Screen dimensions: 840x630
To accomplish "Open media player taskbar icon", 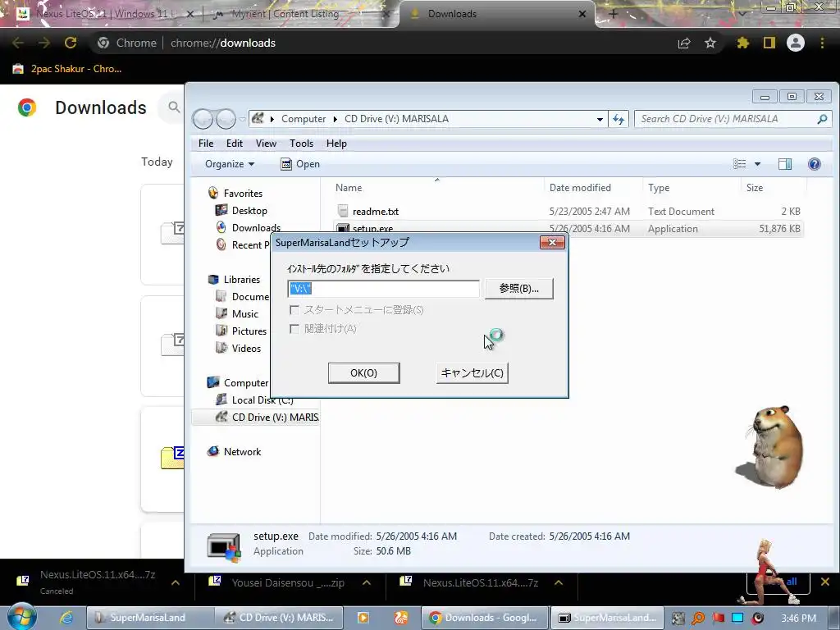I will pos(363,618).
